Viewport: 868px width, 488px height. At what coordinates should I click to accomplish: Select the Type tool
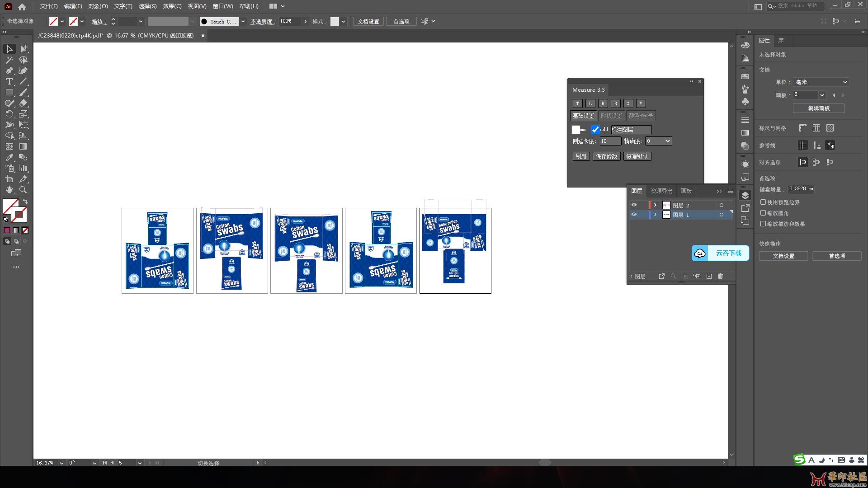(x=9, y=81)
